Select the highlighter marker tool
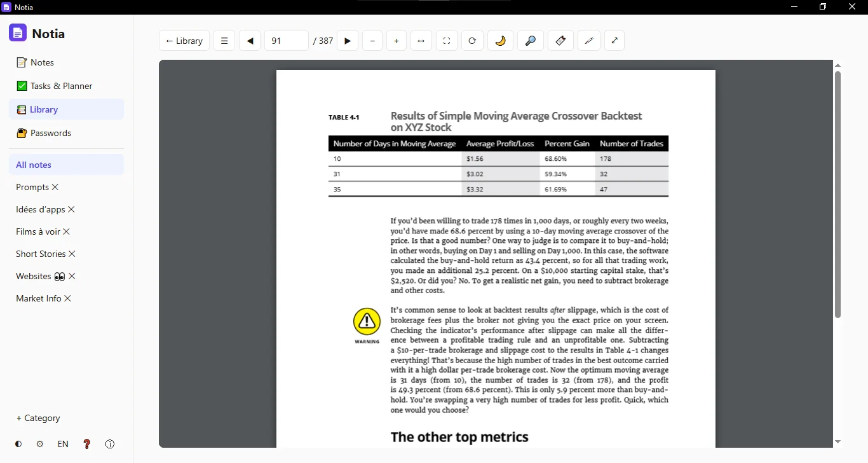 [x=560, y=41]
